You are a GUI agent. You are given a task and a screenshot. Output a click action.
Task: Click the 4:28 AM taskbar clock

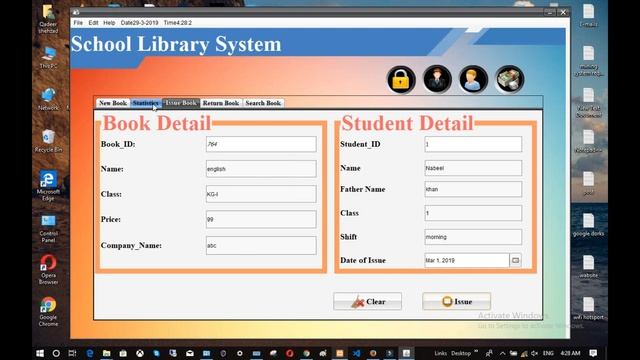(x=570, y=353)
